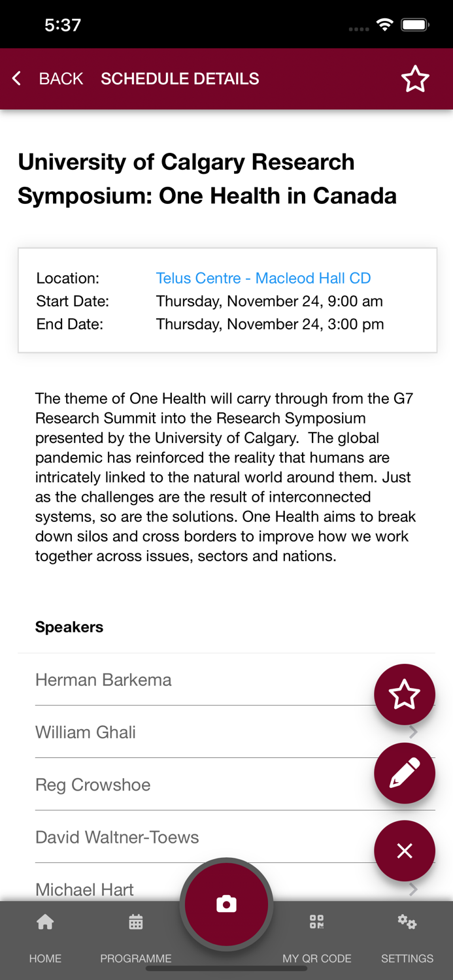
Task: Show My QR Code tab
Action: click(x=317, y=935)
